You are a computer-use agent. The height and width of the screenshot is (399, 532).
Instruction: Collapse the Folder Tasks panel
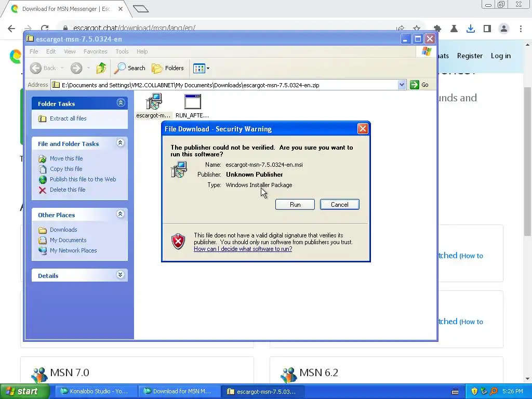click(x=121, y=103)
